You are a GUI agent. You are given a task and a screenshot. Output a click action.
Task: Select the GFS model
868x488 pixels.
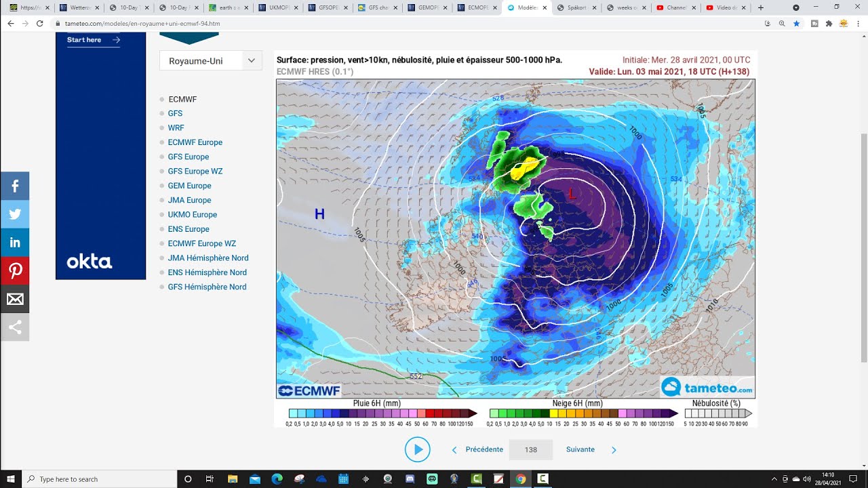175,114
